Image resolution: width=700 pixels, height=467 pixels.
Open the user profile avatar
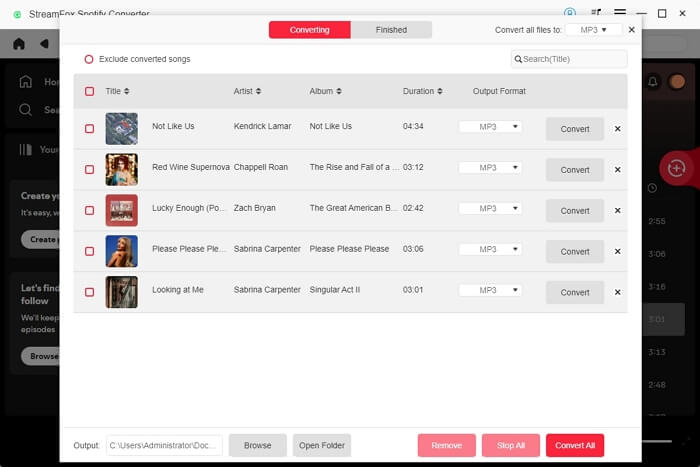click(x=677, y=82)
